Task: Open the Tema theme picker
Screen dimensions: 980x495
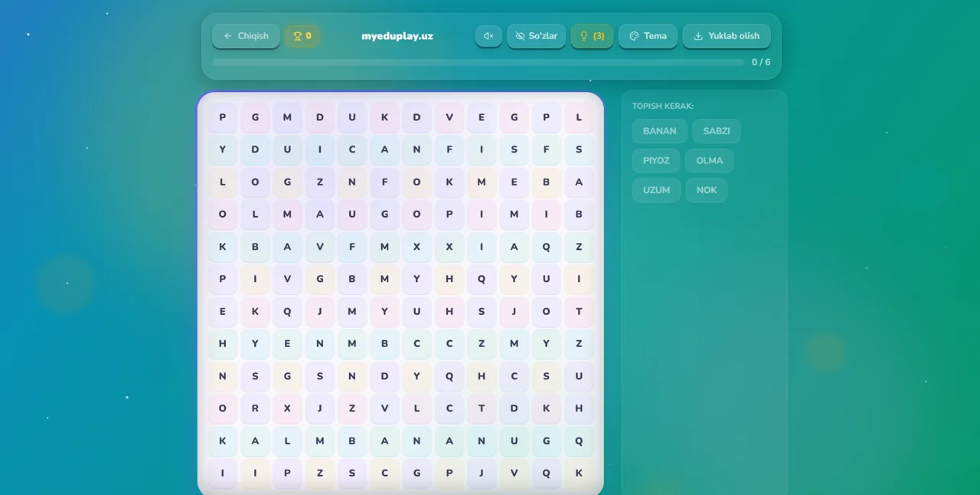Action: (x=648, y=36)
